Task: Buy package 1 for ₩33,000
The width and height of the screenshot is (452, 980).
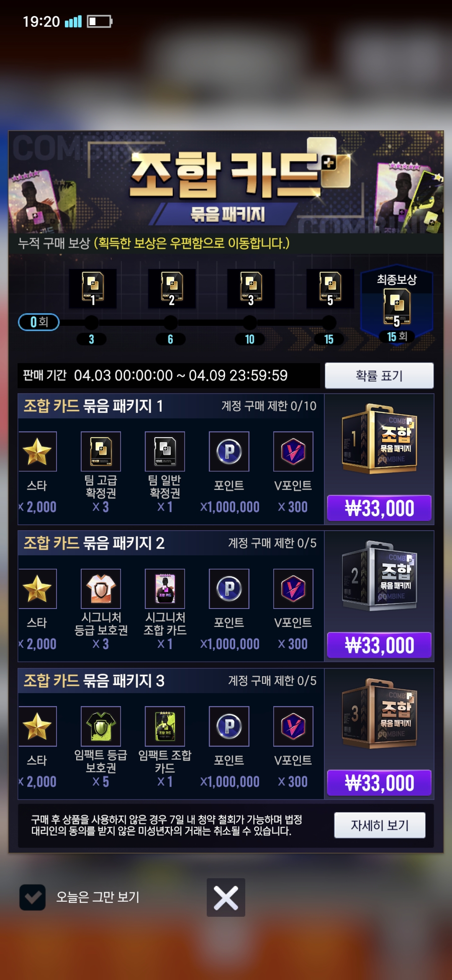Action: pos(379,508)
